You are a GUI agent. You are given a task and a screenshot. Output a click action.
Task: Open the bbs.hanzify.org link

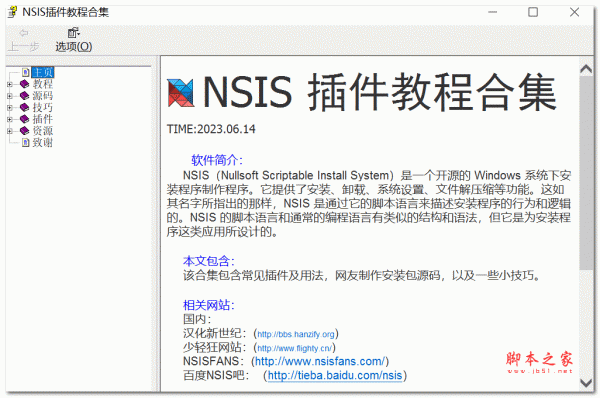(296, 334)
